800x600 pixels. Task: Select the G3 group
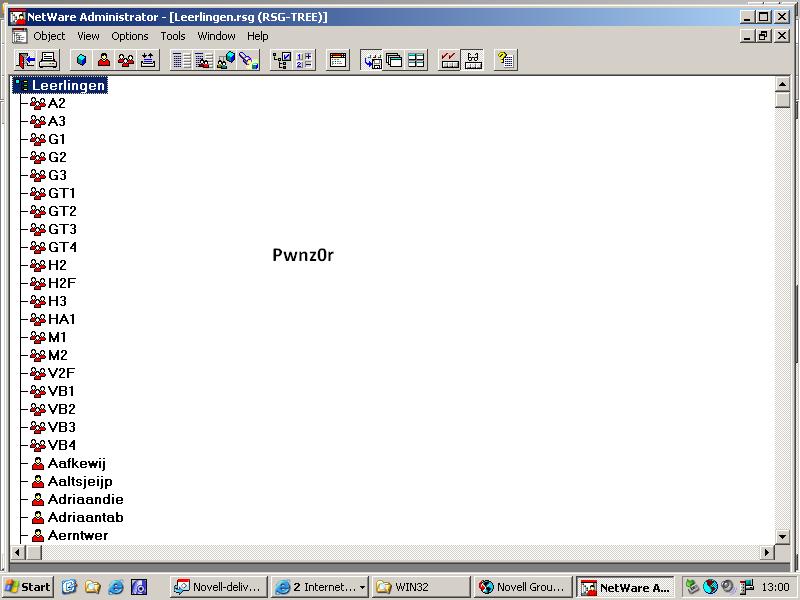coord(57,176)
